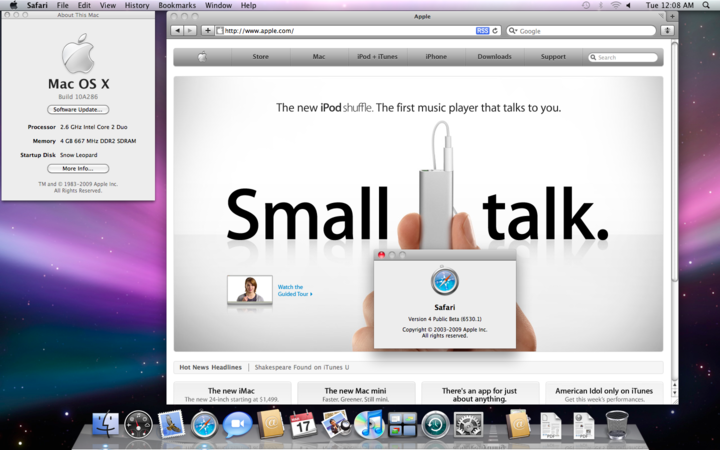
Task: Open the Address Book stack near the PDFs
Action: coord(518,424)
